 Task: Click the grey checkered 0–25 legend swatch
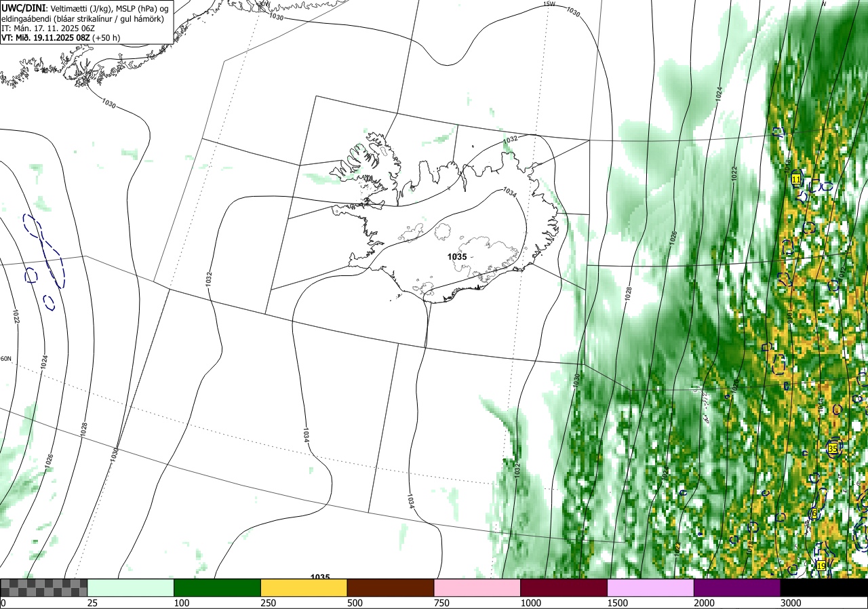[x=43, y=587]
